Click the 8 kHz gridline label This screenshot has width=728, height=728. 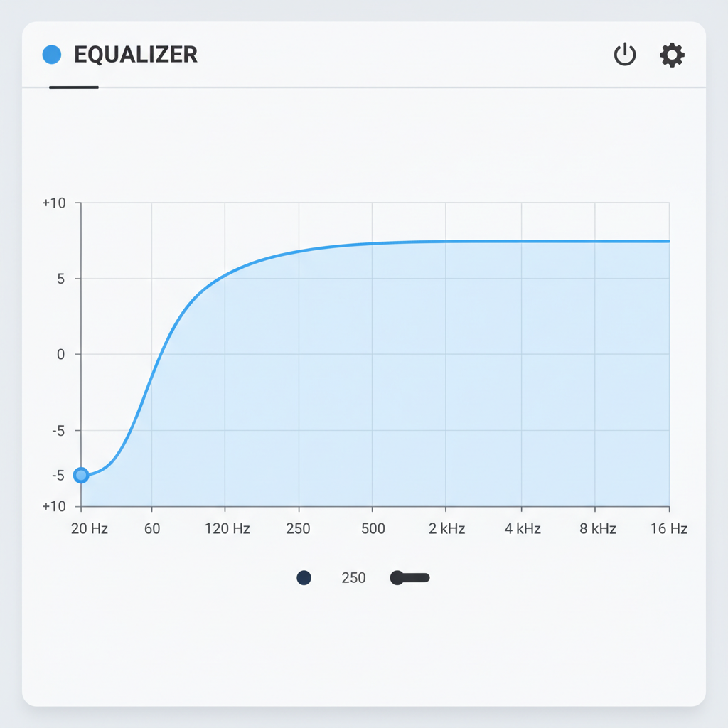coord(597,529)
